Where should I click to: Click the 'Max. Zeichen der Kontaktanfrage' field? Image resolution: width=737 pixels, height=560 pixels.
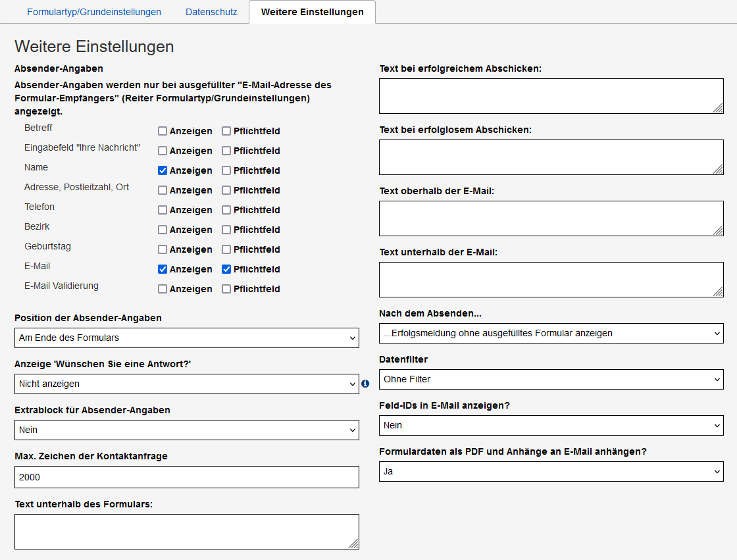pyautogui.click(x=186, y=476)
